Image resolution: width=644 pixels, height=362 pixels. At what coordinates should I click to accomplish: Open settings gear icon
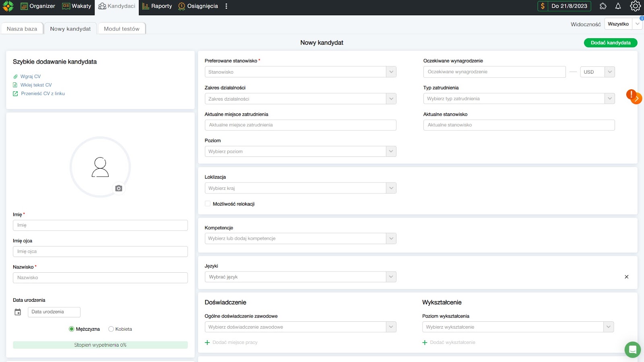pos(635,6)
